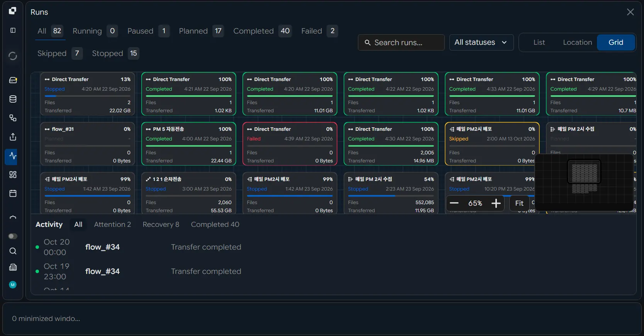Click the grid minimap thumbnail

point(584,182)
